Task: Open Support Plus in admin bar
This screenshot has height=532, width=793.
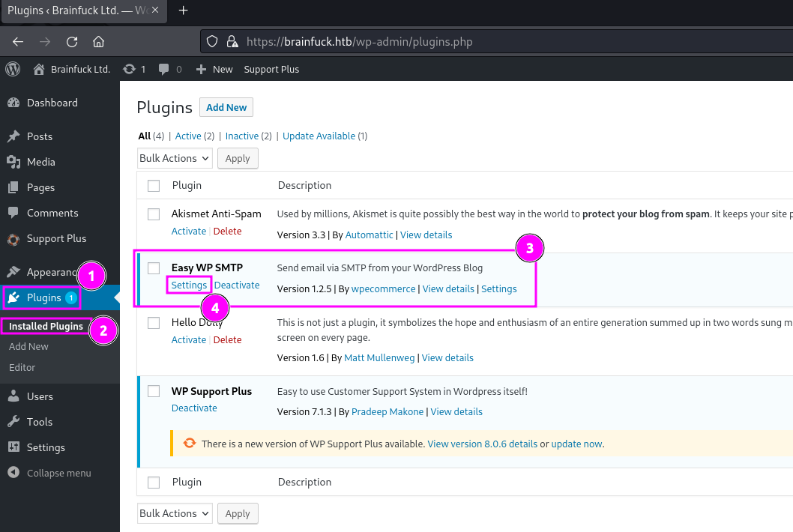Action: [271, 69]
